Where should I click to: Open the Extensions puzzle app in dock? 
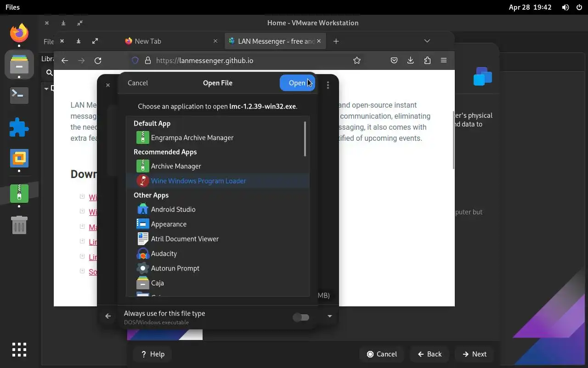19,127
